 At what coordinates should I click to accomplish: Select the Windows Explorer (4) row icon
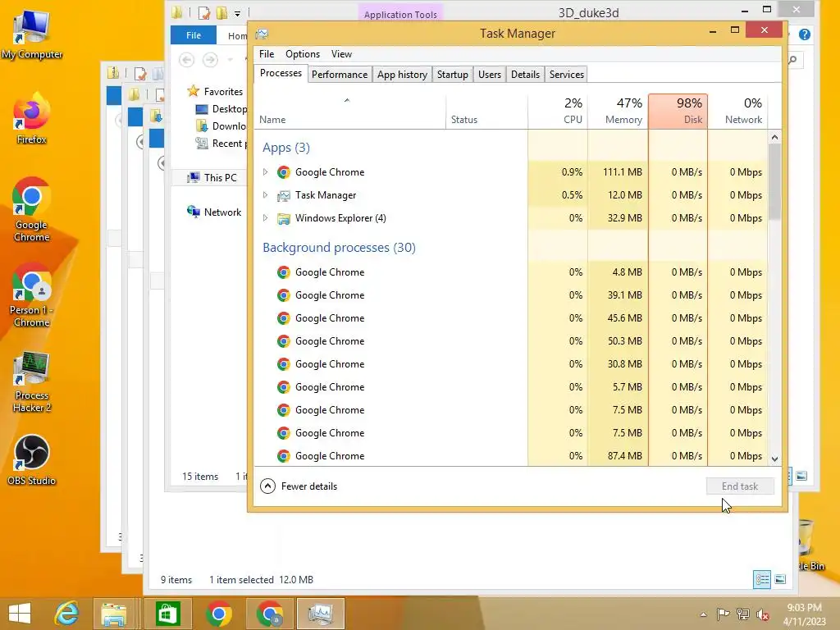tap(283, 218)
